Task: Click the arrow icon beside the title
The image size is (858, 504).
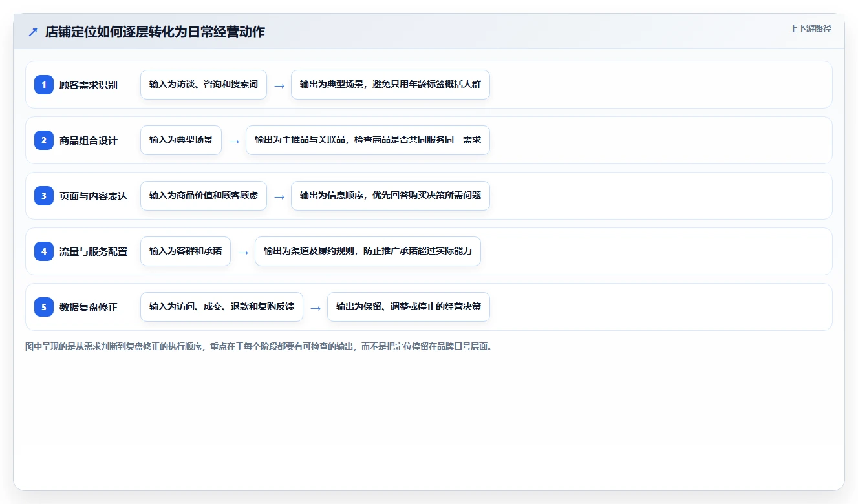Action: [33, 32]
